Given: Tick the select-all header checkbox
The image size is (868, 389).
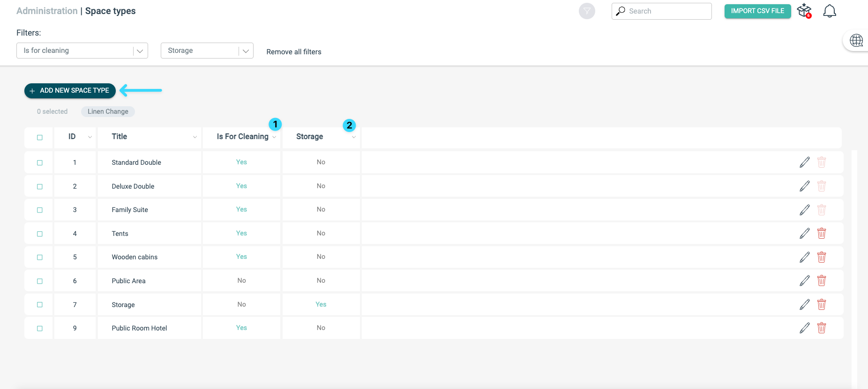Looking at the screenshot, I should (40, 137).
